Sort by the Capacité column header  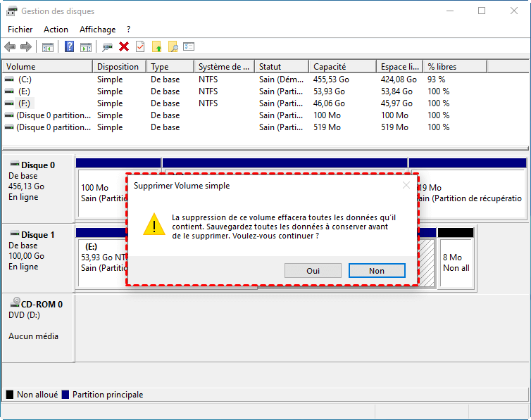(343, 67)
